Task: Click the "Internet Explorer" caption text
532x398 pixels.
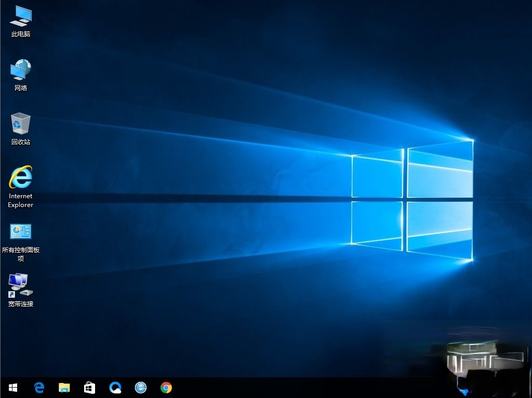Action: (21, 200)
